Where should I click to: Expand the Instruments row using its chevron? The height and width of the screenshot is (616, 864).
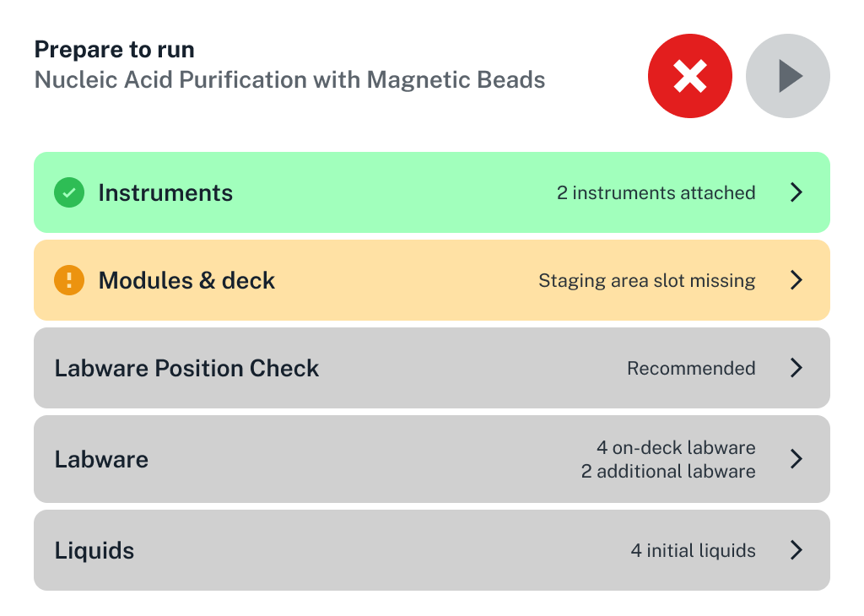click(x=796, y=192)
